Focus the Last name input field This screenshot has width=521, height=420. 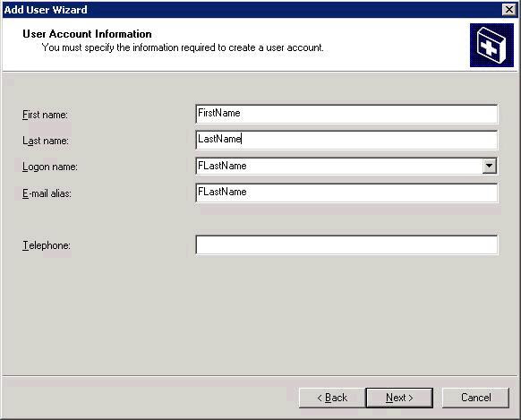click(346, 140)
